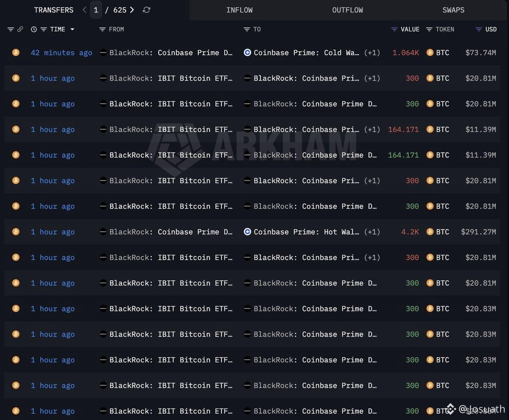509x420 pixels.
Task: Click BTC token icon in the $291.27M row
Action: point(430,232)
